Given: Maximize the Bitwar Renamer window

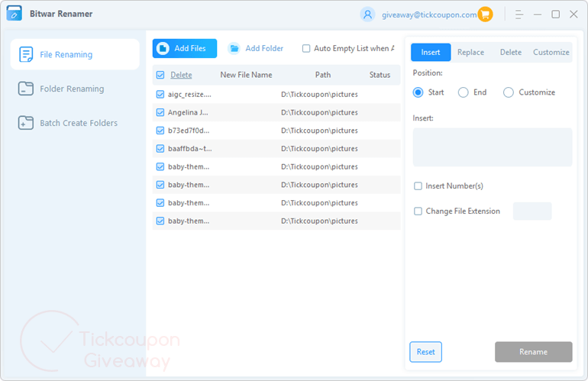Looking at the screenshot, I should [555, 15].
